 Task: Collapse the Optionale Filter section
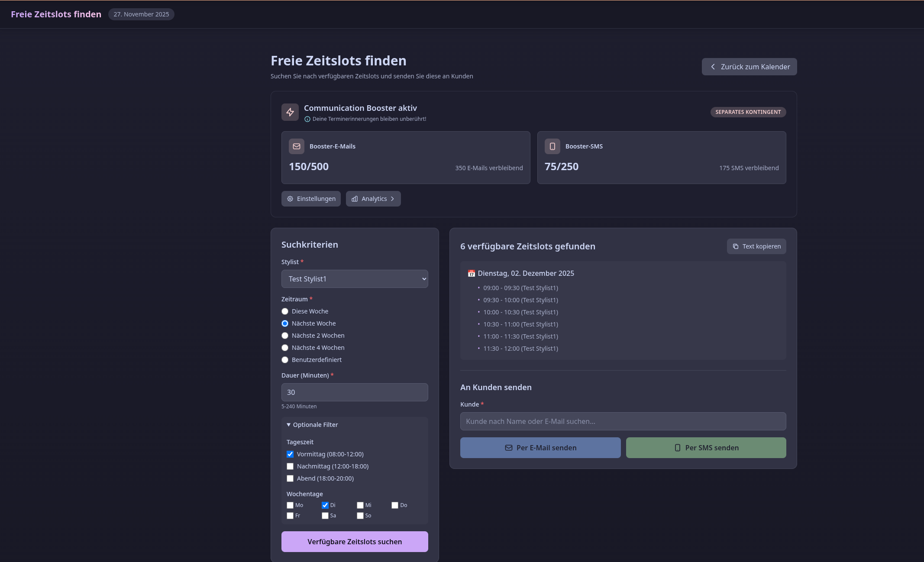coord(312,425)
